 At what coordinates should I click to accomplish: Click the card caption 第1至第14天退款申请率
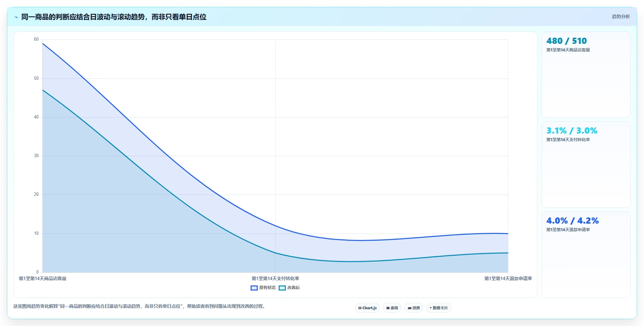(x=568, y=230)
